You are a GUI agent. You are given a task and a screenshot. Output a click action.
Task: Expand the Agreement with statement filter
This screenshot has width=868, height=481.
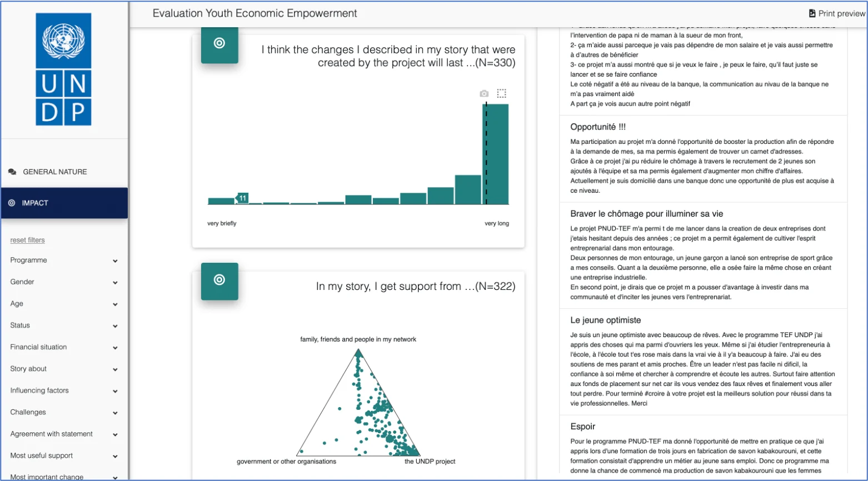64,434
